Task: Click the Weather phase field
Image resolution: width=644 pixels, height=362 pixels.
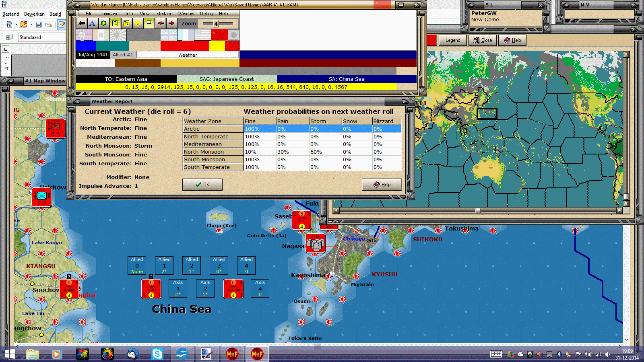Action: (x=188, y=55)
